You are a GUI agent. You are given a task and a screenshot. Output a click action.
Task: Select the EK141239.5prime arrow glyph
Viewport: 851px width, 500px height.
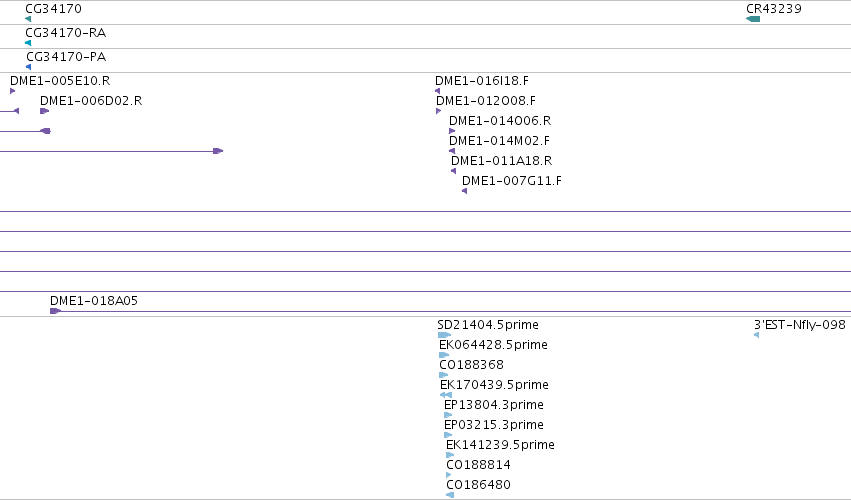pyautogui.click(x=450, y=455)
